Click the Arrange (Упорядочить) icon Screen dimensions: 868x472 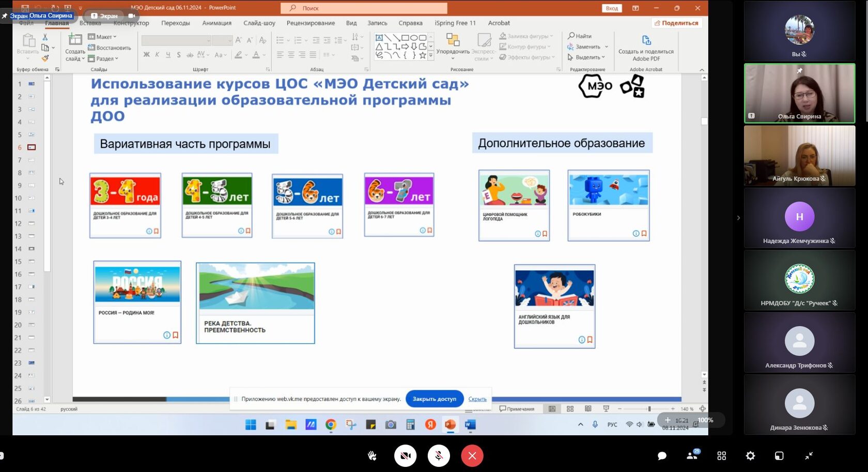[453, 40]
